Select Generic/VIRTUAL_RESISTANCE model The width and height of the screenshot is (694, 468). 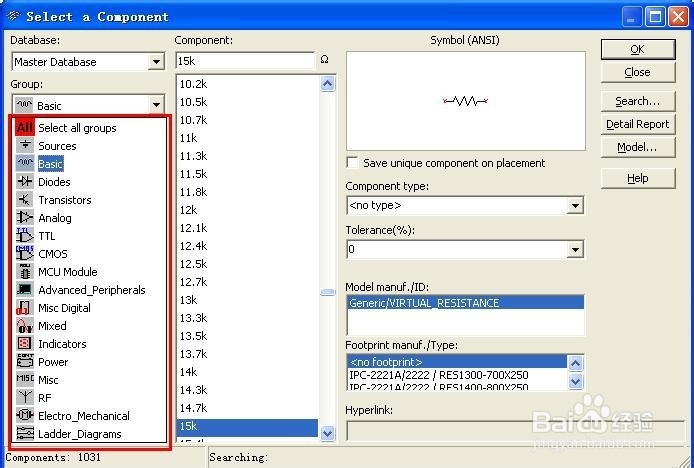tap(465, 303)
